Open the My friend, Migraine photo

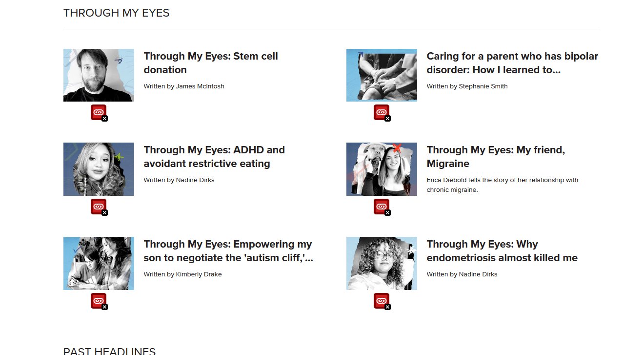pyautogui.click(x=382, y=169)
